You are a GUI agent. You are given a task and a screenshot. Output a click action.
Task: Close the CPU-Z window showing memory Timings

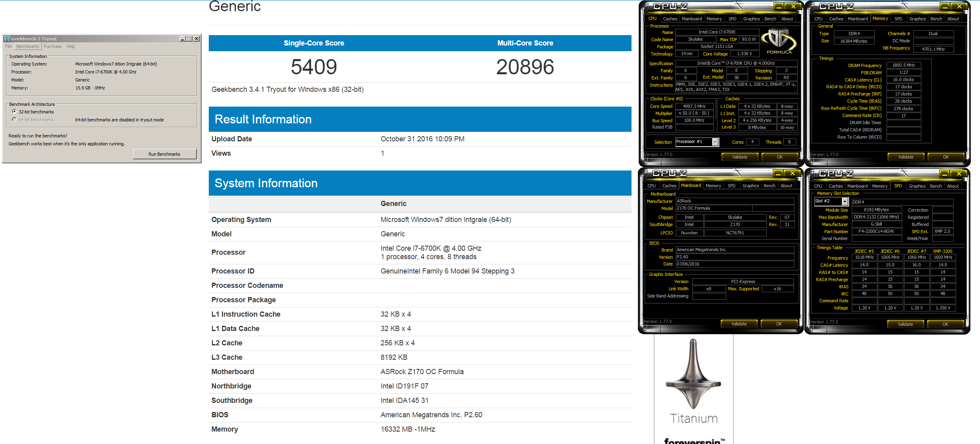coord(960,6)
